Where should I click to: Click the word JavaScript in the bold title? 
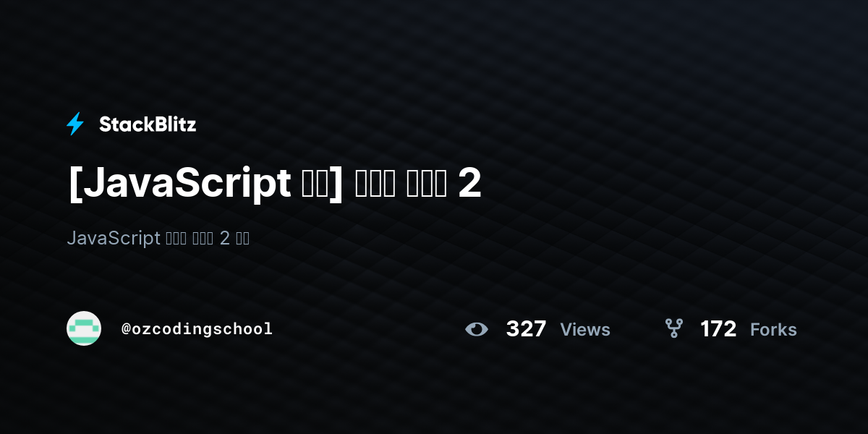tap(184, 184)
